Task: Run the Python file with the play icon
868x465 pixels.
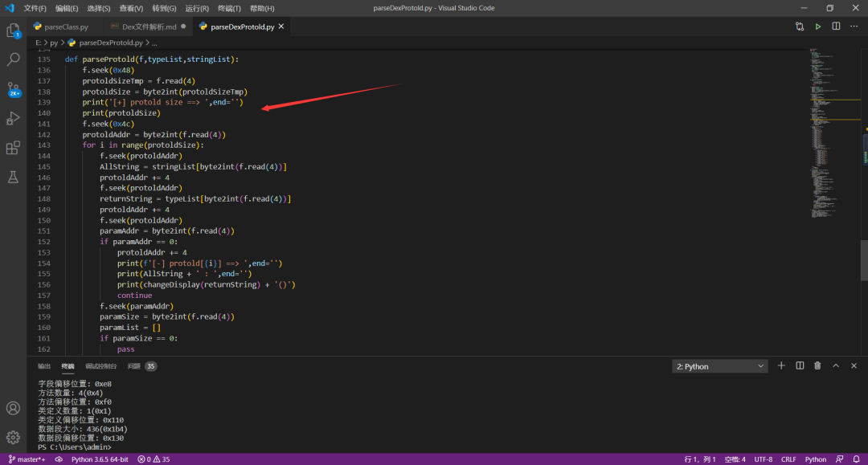Action: click(x=817, y=27)
